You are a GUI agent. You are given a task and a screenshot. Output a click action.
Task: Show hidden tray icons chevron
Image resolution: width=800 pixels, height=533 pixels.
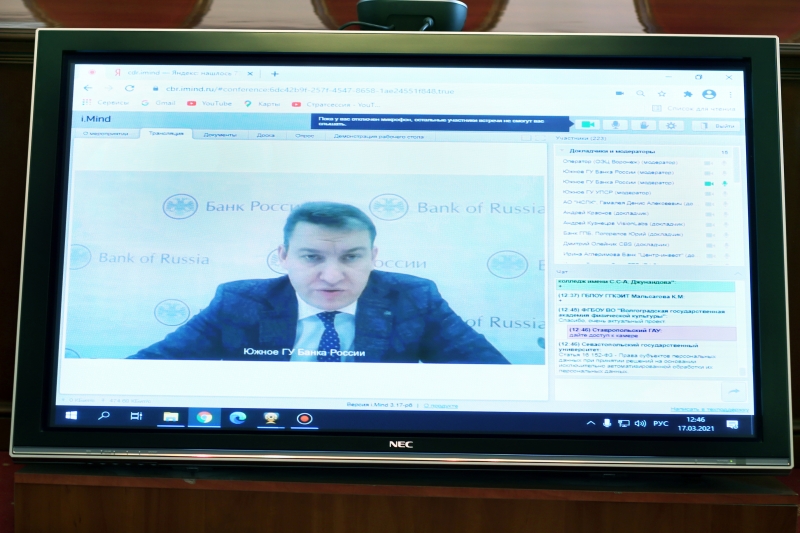click(x=591, y=423)
